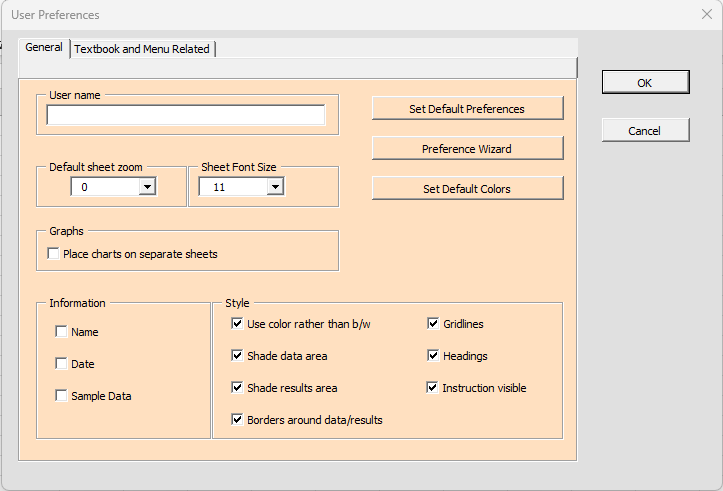Expand the Default sheet zoom dropdown

point(147,186)
